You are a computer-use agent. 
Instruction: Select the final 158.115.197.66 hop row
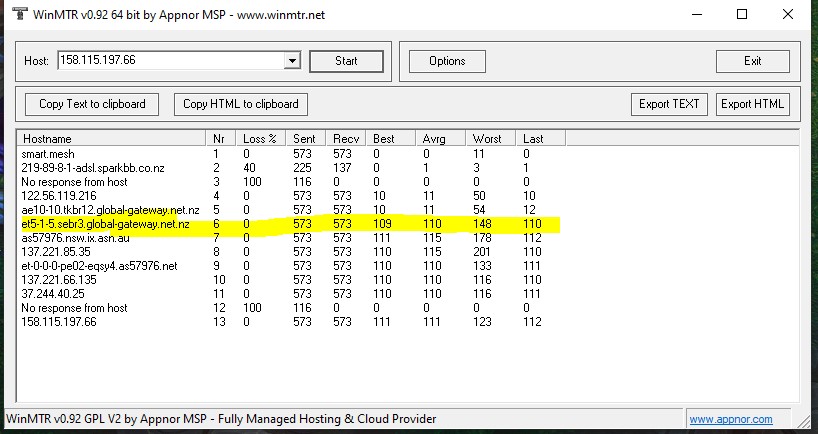[291, 322]
